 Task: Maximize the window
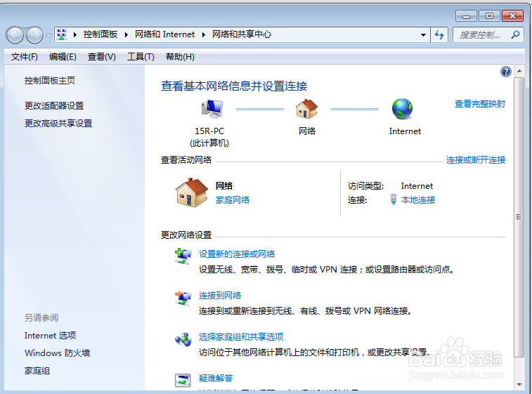point(489,15)
